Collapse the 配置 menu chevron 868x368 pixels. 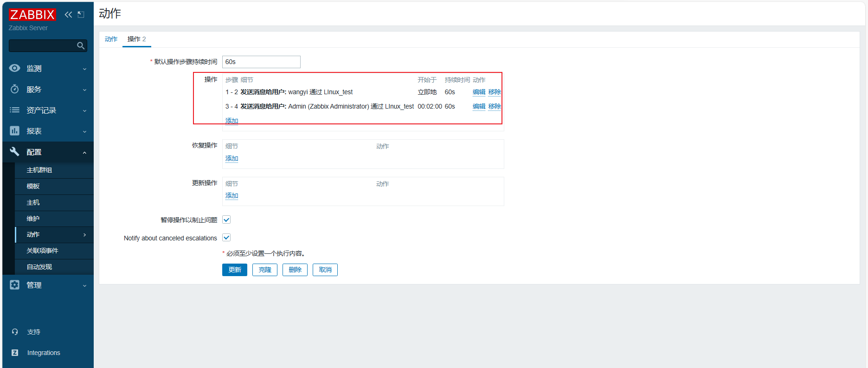pos(84,152)
